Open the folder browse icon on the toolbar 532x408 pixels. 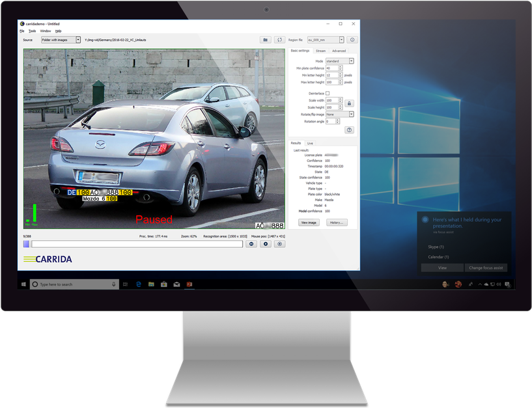tap(266, 40)
